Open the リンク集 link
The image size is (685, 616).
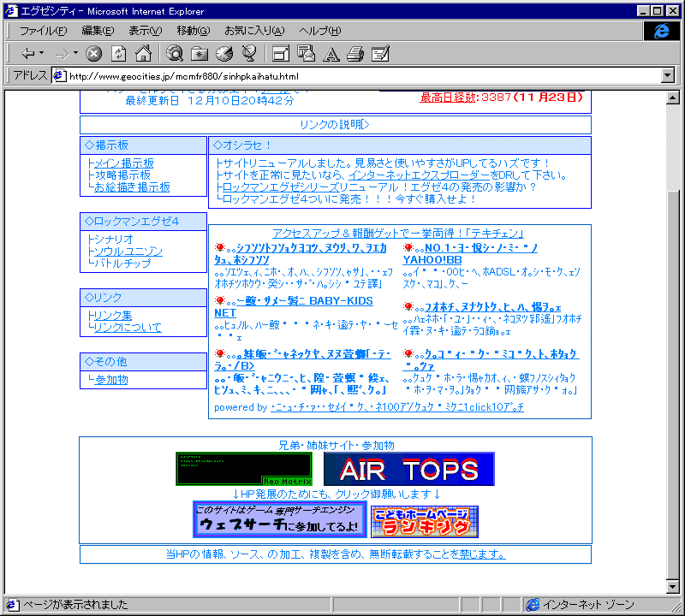coord(113,315)
